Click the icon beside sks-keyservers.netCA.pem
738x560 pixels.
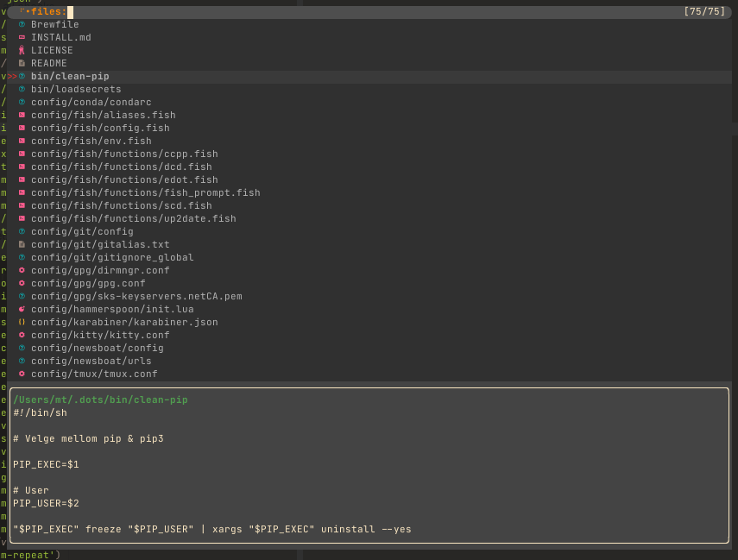pyautogui.click(x=22, y=296)
